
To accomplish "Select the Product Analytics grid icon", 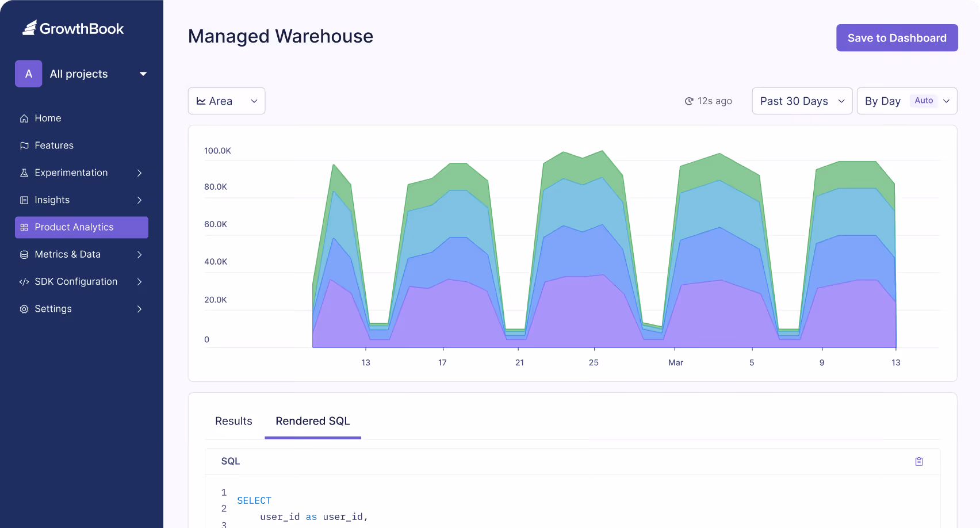I will tap(24, 227).
